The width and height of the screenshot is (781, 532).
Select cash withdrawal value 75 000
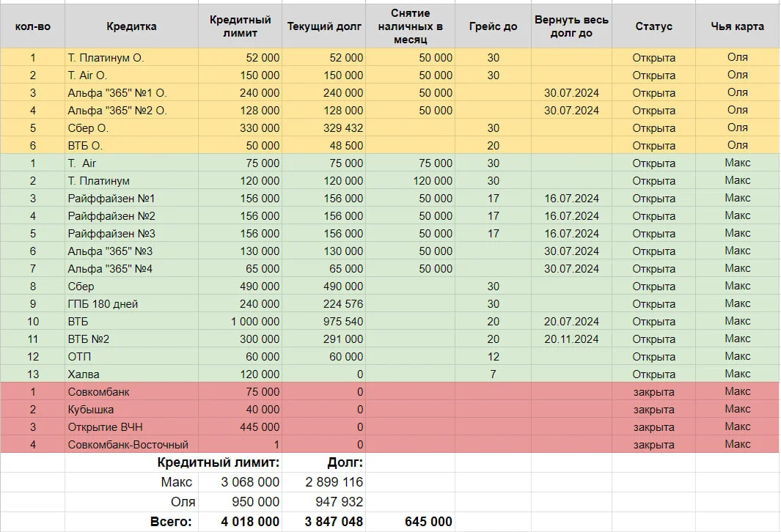410,163
